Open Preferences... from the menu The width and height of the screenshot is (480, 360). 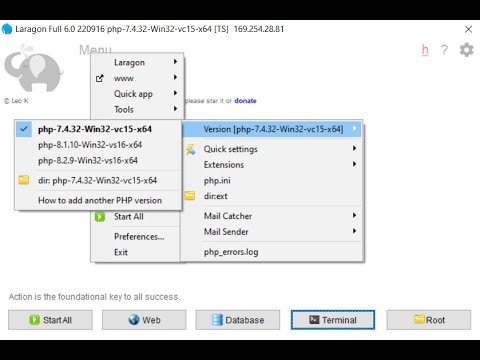[x=136, y=237]
